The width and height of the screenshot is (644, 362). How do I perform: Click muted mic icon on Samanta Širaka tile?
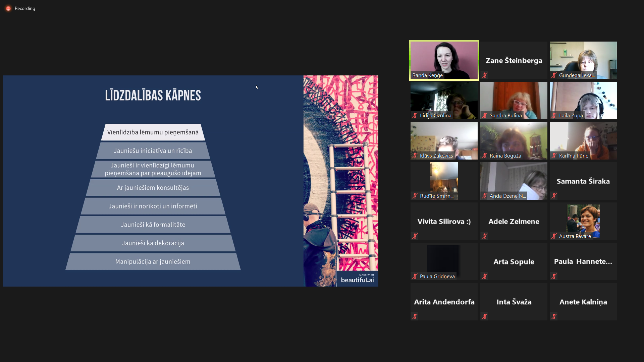point(554,196)
